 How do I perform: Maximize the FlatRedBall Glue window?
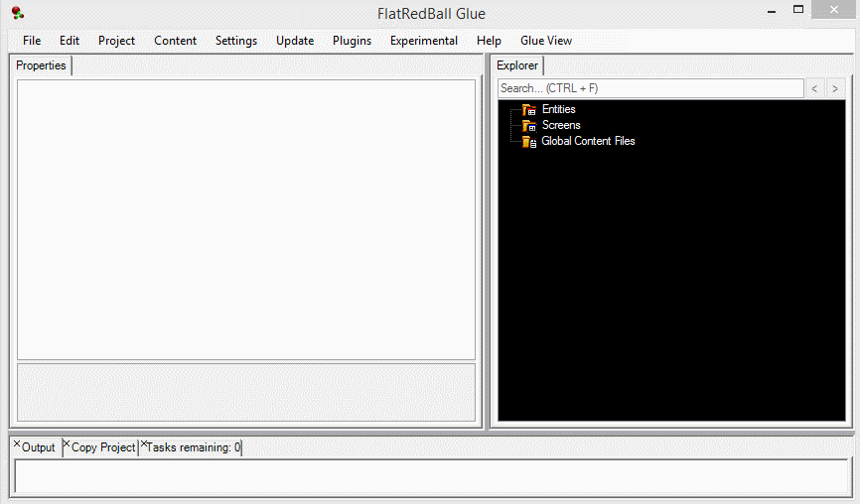point(798,9)
